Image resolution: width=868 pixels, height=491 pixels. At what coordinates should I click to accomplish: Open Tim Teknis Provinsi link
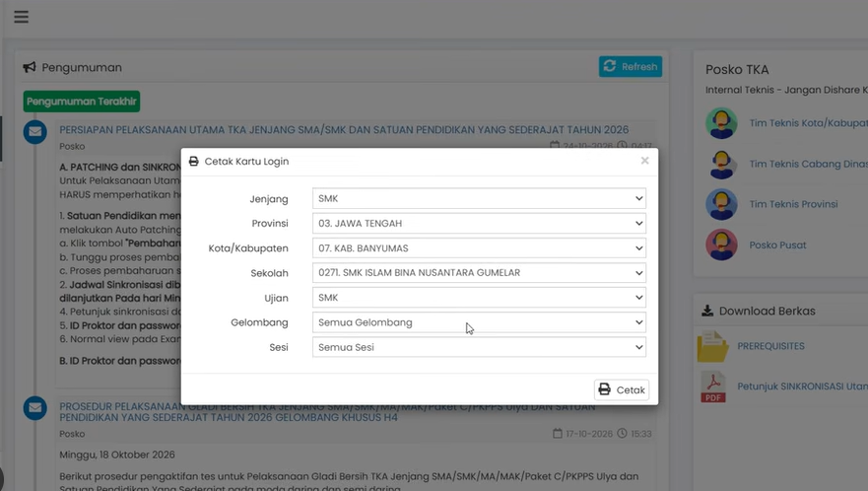pos(793,204)
